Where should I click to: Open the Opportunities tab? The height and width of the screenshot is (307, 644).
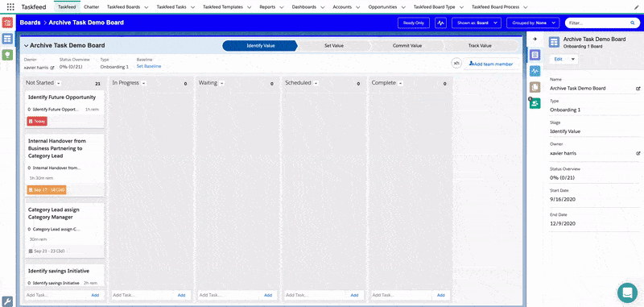point(382,7)
